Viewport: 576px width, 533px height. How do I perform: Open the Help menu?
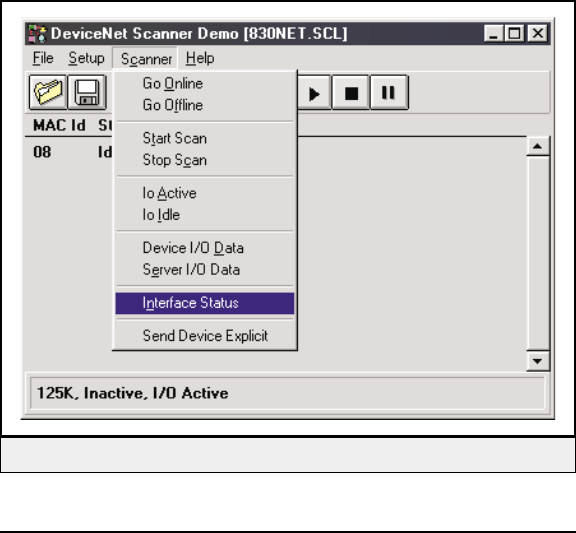(200, 58)
